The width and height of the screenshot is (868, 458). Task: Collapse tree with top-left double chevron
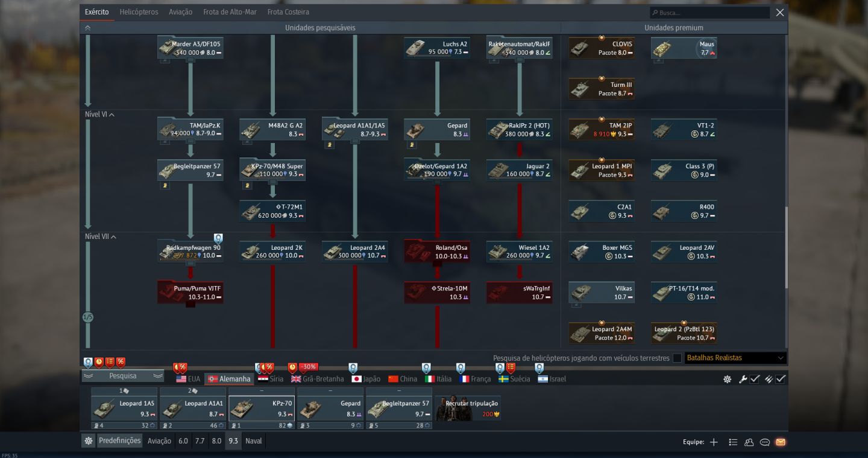click(x=87, y=28)
